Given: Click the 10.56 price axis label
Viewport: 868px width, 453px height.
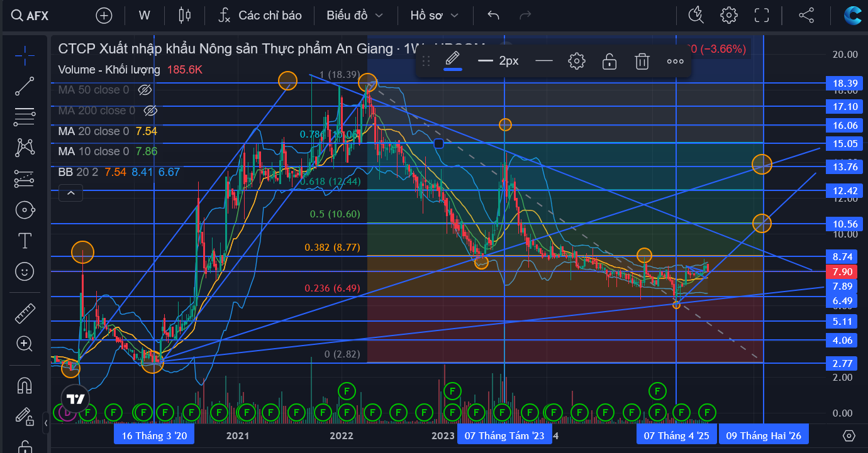Looking at the screenshot, I should 845,224.
